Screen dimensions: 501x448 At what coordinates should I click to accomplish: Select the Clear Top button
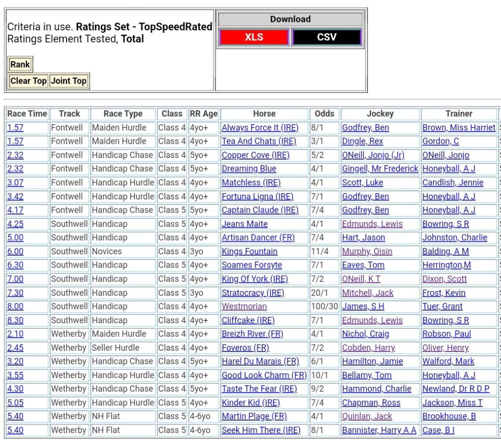pyautogui.click(x=28, y=81)
